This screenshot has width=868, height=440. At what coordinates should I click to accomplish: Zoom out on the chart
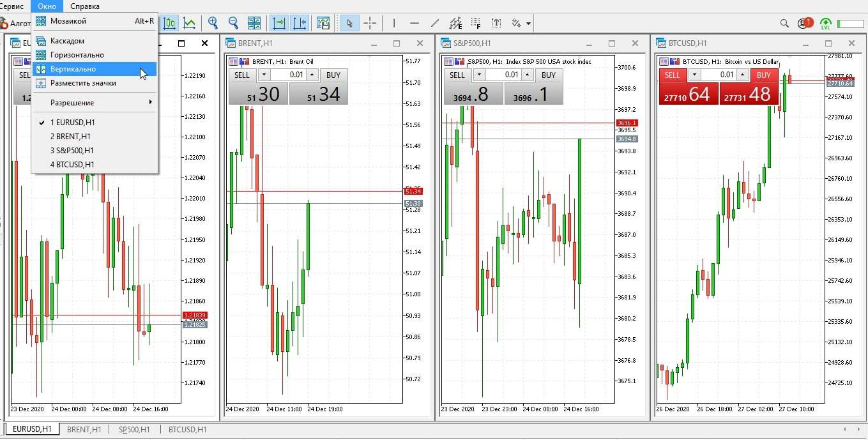point(234,24)
